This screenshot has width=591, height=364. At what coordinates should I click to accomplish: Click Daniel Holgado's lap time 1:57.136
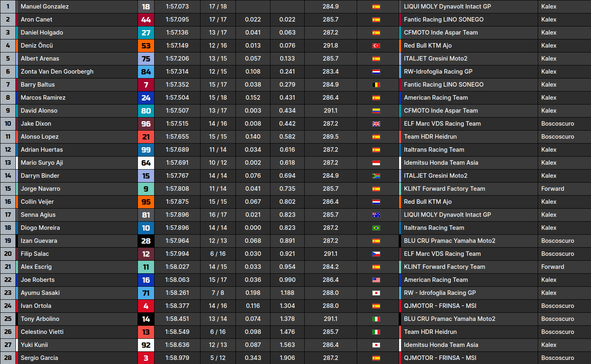click(177, 33)
